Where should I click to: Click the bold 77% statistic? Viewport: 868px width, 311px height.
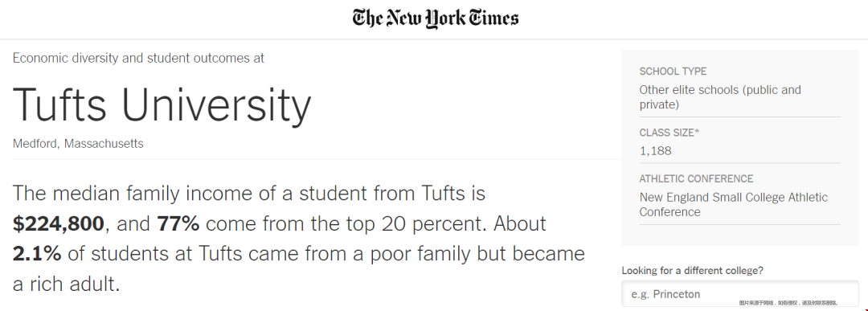coord(178,223)
